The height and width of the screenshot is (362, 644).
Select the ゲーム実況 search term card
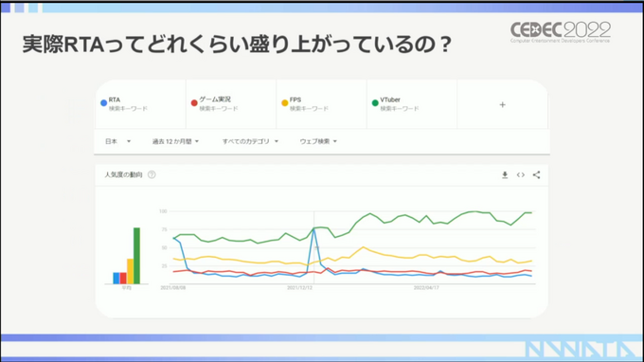231,104
